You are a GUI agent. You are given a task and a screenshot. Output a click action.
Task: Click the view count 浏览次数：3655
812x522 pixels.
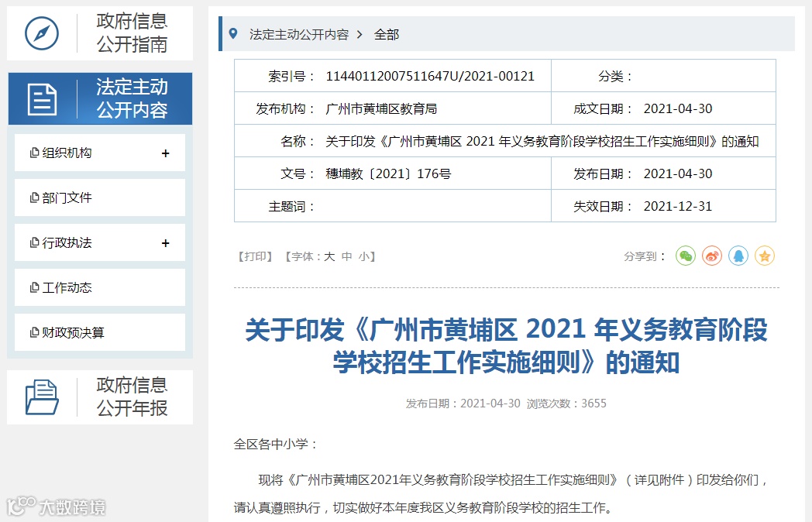pyautogui.click(x=566, y=404)
